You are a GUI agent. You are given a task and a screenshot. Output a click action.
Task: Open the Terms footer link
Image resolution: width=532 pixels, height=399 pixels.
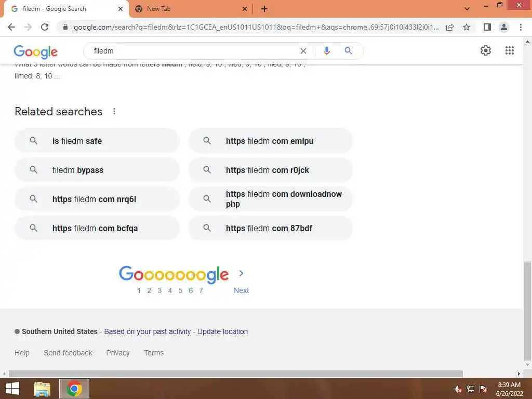click(154, 353)
